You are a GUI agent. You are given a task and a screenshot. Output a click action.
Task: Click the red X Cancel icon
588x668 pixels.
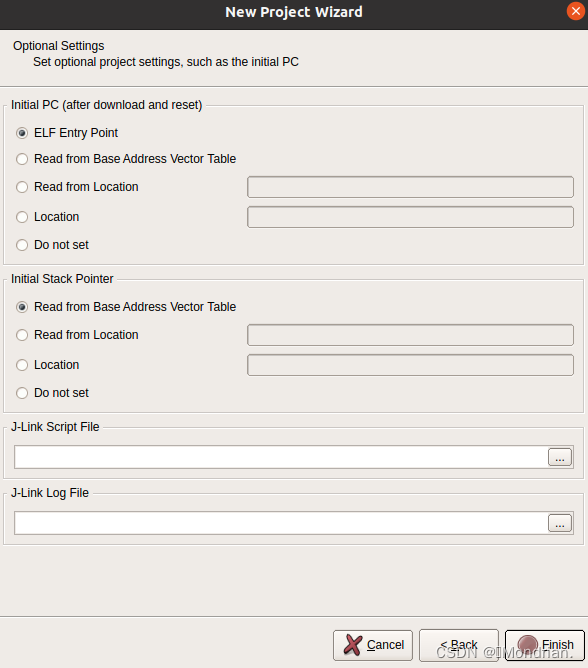tap(353, 645)
